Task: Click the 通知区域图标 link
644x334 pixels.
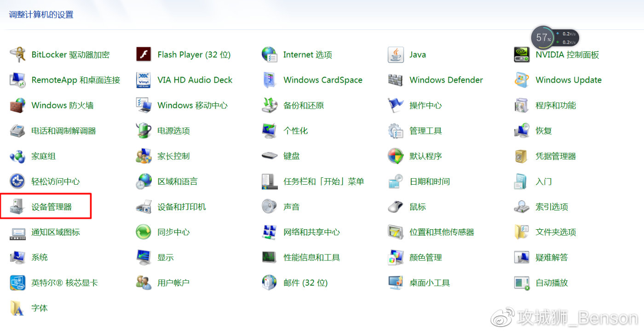Action: point(56,232)
